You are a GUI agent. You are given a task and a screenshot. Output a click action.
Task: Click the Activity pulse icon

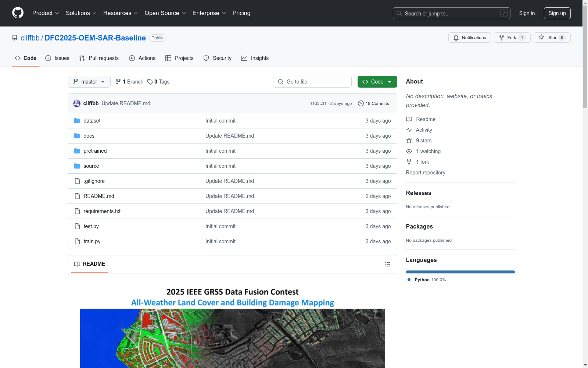click(x=409, y=130)
